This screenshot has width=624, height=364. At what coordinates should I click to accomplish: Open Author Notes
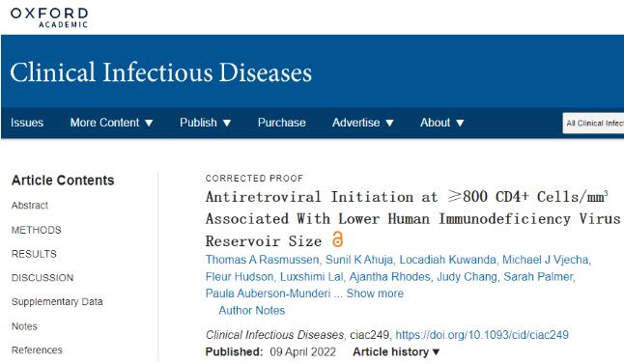tap(251, 310)
